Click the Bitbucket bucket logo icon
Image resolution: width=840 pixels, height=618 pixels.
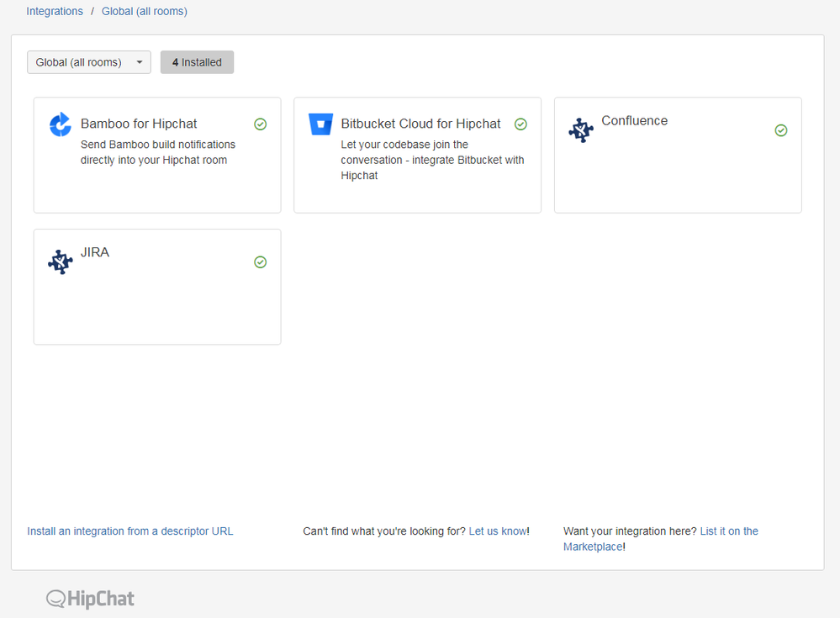320,124
